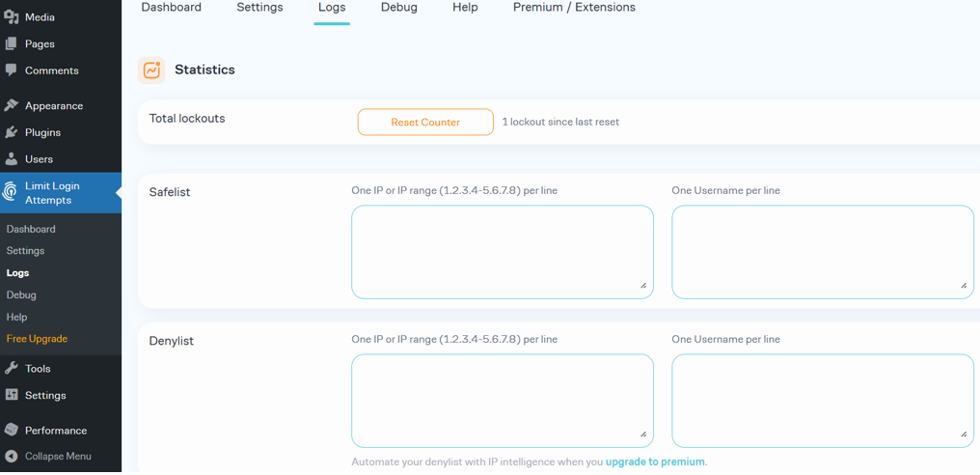Click the Users person icon
This screenshot has width=980, height=475.
point(11,159)
